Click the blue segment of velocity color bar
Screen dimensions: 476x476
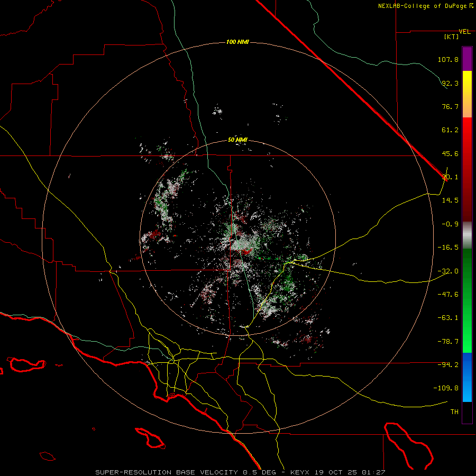point(467,377)
